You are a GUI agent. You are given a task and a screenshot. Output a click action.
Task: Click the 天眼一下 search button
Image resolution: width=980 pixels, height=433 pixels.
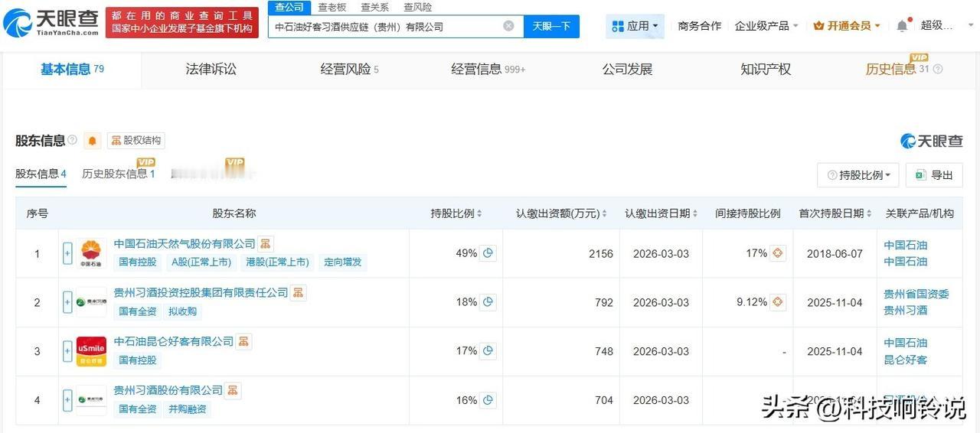(x=551, y=26)
